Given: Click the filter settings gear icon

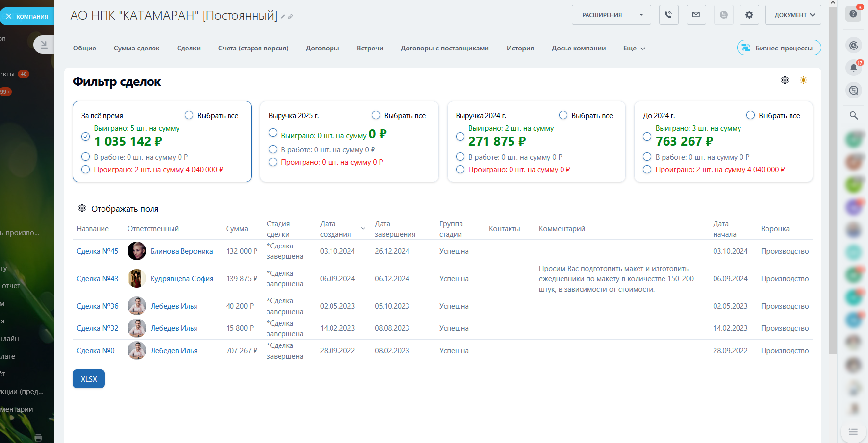Looking at the screenshot, I should (x=785, y=80).
